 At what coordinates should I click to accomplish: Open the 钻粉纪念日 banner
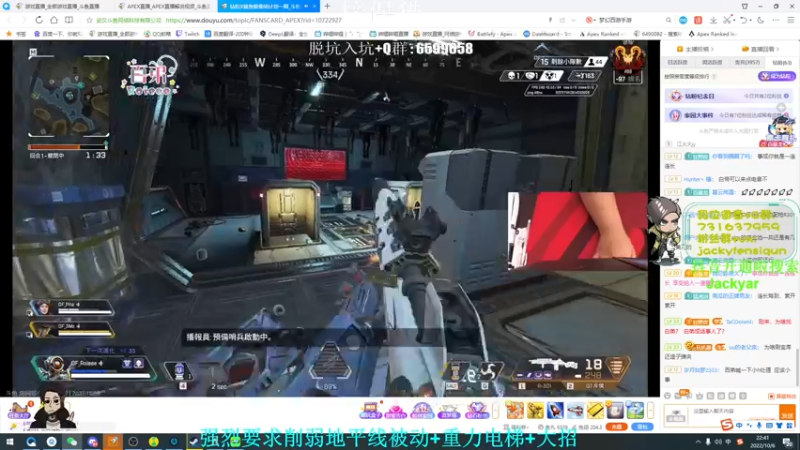click(729, 96)
